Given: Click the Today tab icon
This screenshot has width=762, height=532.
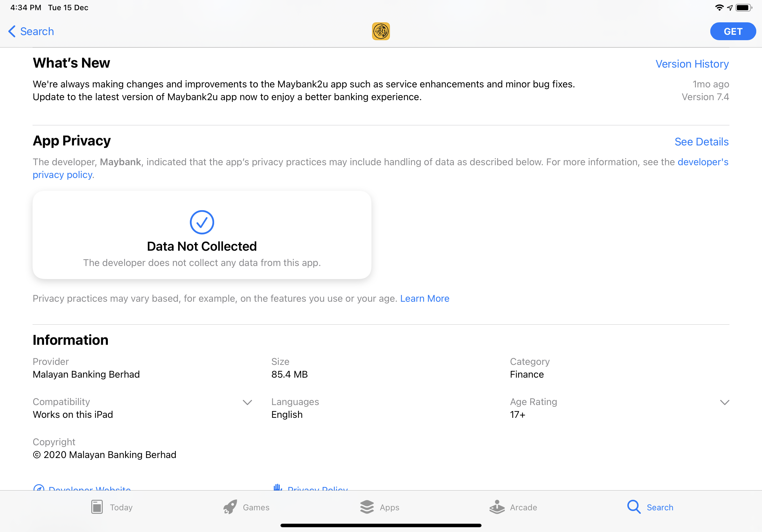Looking at the screenshot, I should (97, 507).
